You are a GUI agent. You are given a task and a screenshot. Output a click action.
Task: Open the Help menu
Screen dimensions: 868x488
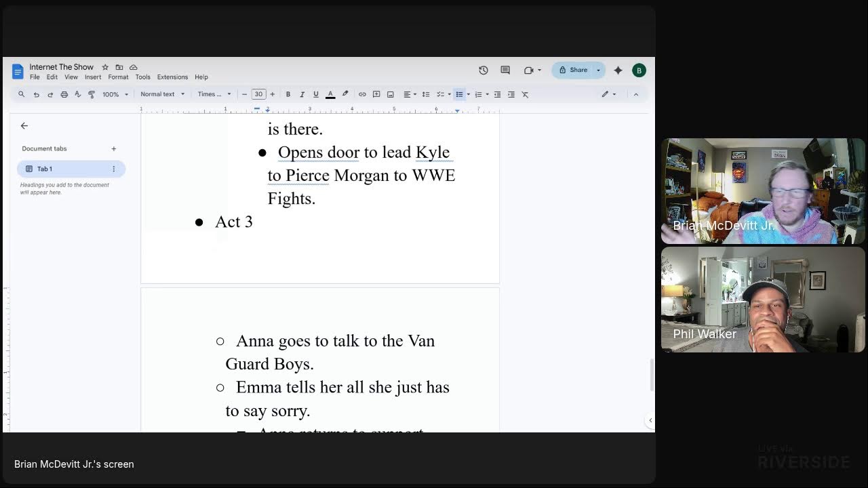(201, 77)
